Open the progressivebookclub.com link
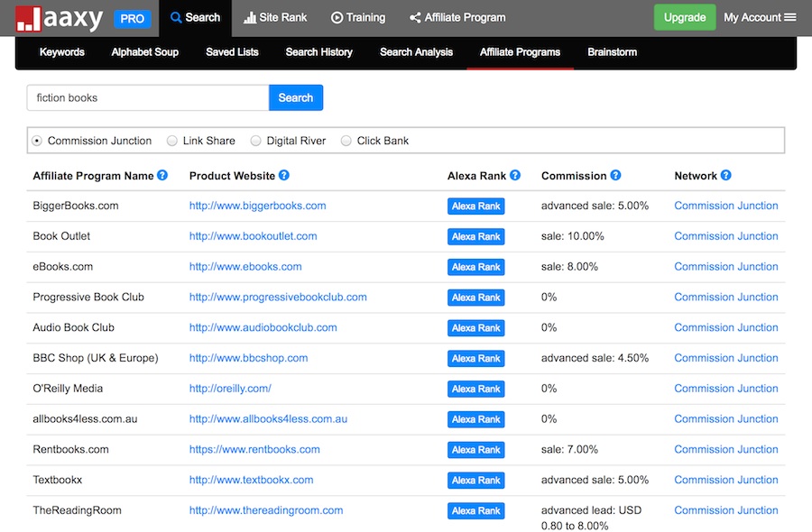The width and height of the screenshot is (812, 532). pos(278,298)
